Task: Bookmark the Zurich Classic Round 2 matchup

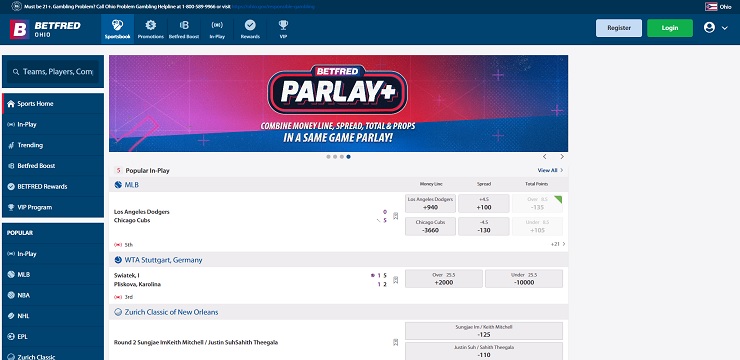Action: [x=395, y=343]
